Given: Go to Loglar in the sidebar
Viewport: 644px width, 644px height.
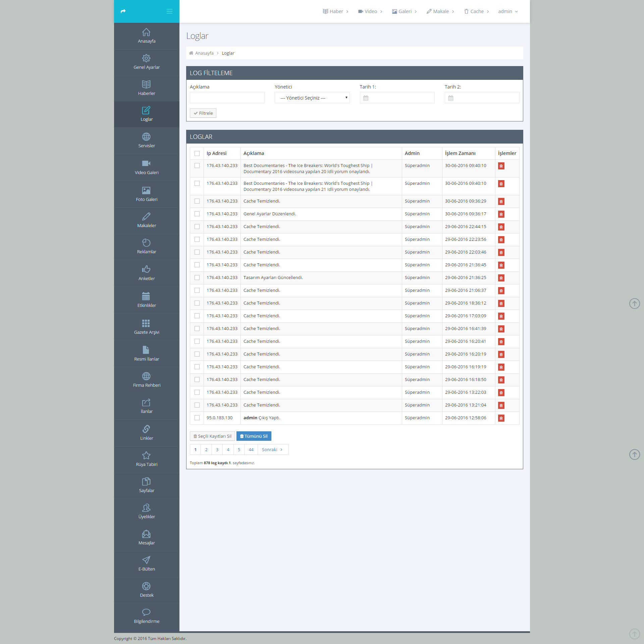Looking at the screenshot, I should (x=147, y=114).
